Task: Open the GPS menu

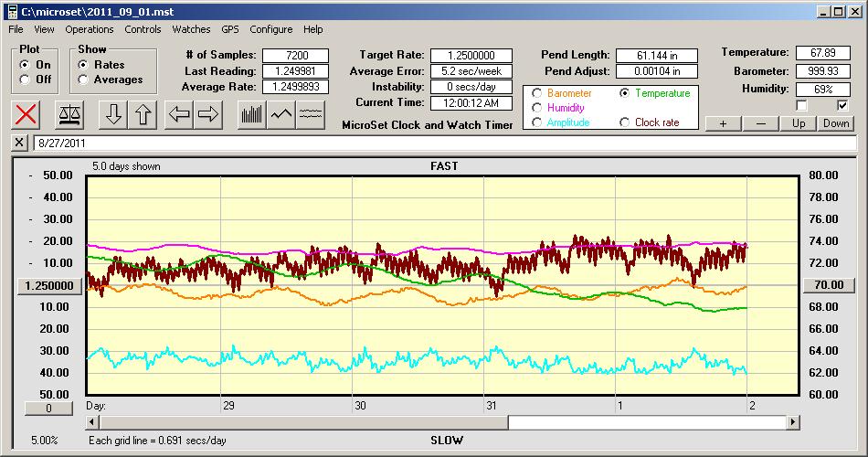Action: coord(230,29)
